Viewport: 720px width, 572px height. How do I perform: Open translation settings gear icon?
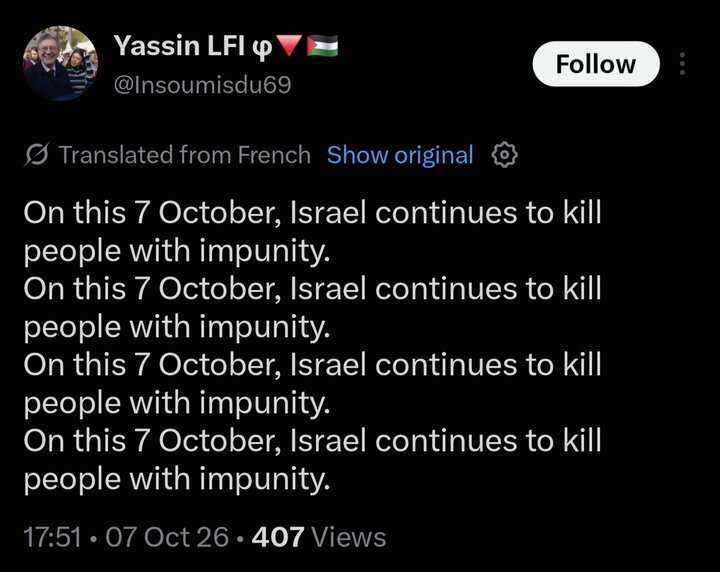point(505,155)
